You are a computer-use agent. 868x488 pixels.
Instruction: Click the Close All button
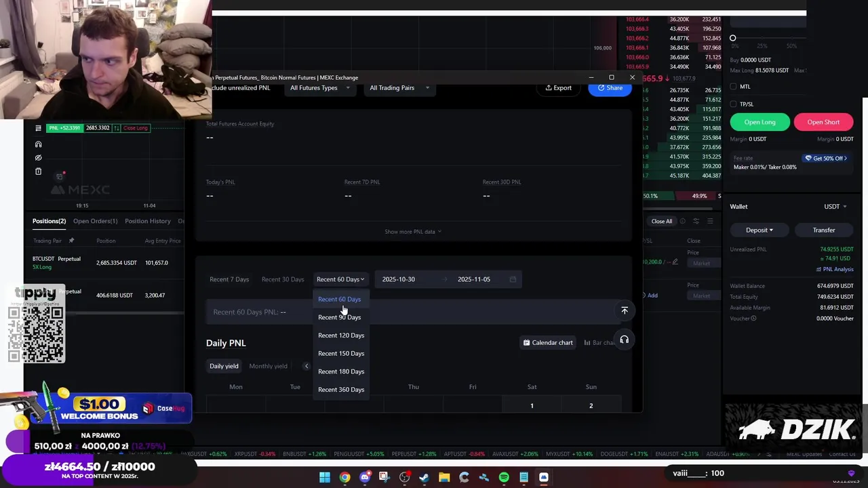tap(661, 221)
